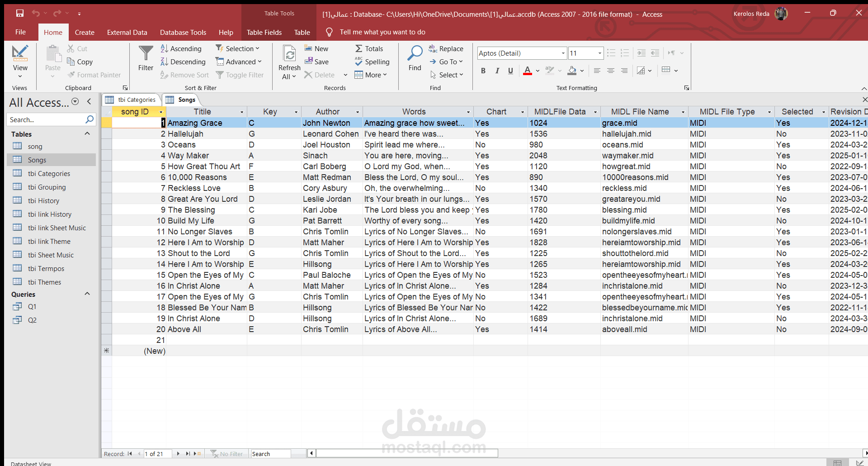Open the song ID column filter arrow
The height and width of the screenshot is (466, 868).
point(161,112)
